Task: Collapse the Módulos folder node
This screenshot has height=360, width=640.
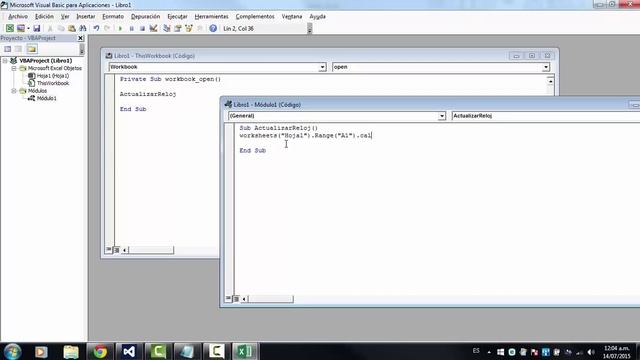Action: pyautogui.click(x=13, y=91)
